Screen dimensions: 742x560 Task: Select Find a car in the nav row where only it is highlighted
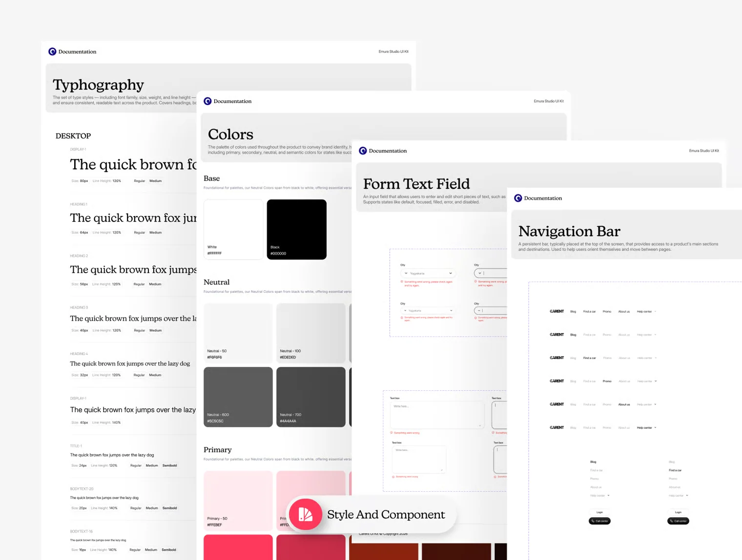[x=589, y=358]
